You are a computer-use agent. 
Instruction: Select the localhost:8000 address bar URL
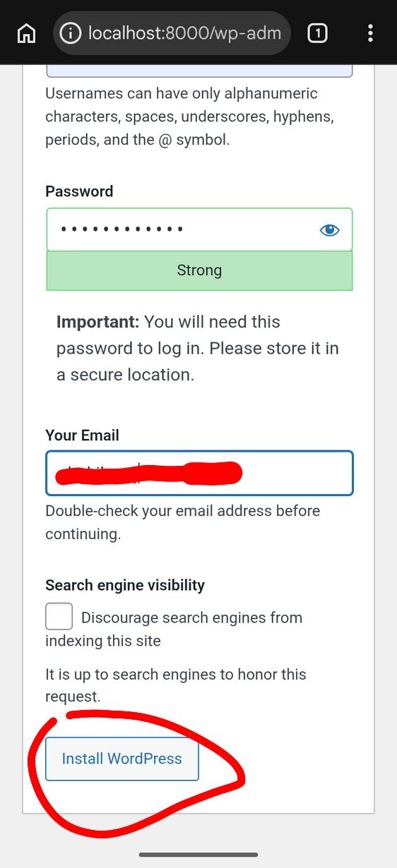184,32
